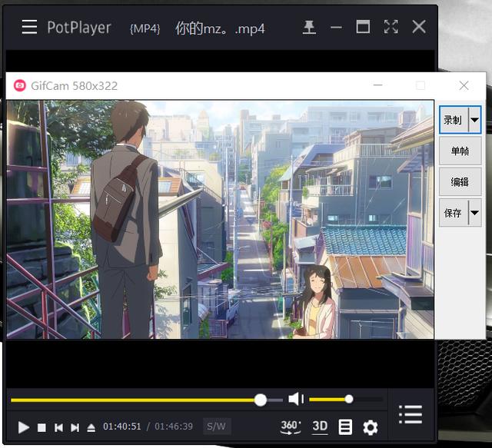Open the PotPlayer hamburger main menu
The image size is (492, 448).
click(x=29, y=27)
